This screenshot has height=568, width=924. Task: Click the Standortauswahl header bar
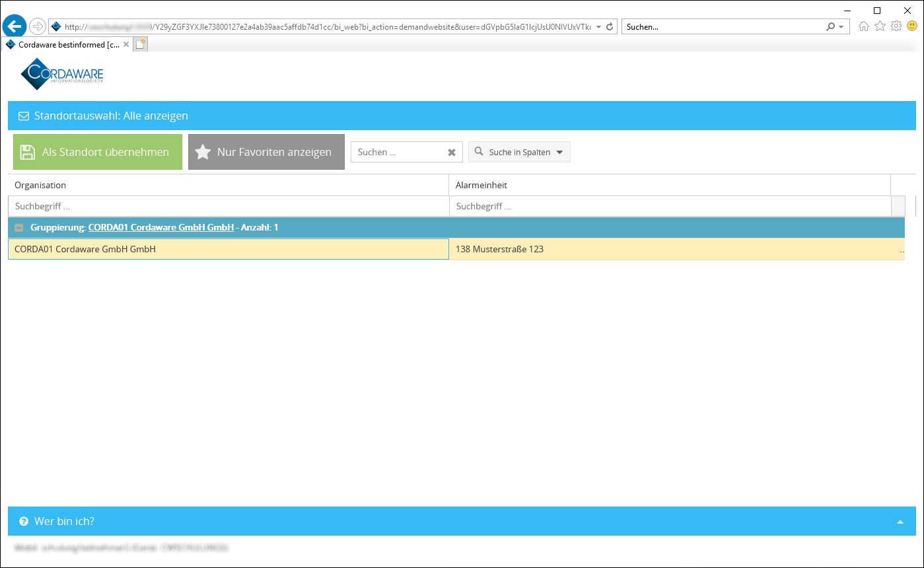(462, 116)
